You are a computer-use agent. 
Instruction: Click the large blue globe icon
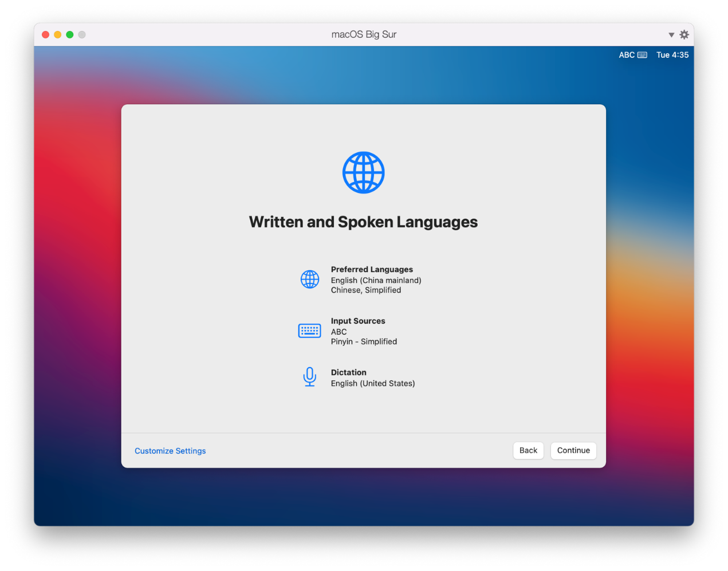pos(363,172)
